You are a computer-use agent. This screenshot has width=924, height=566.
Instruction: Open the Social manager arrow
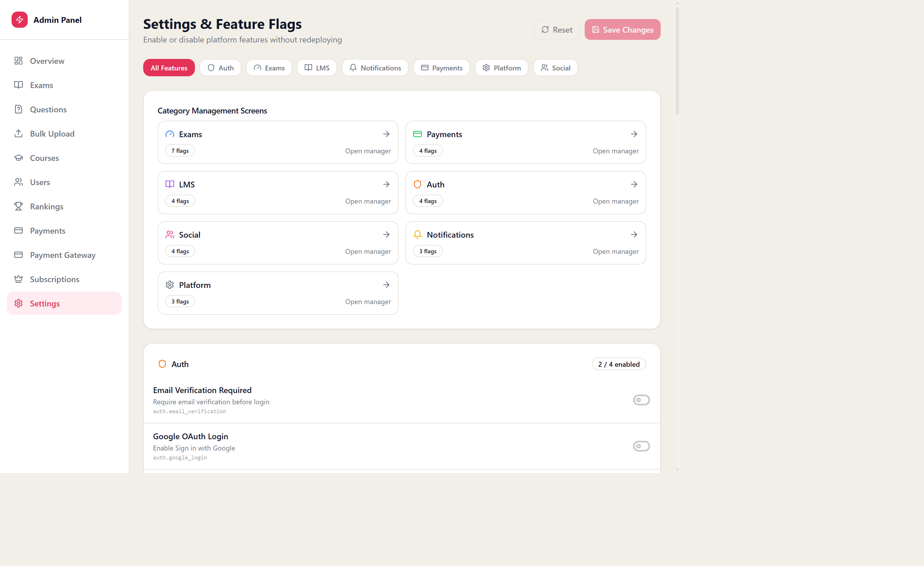coord(386,234)
